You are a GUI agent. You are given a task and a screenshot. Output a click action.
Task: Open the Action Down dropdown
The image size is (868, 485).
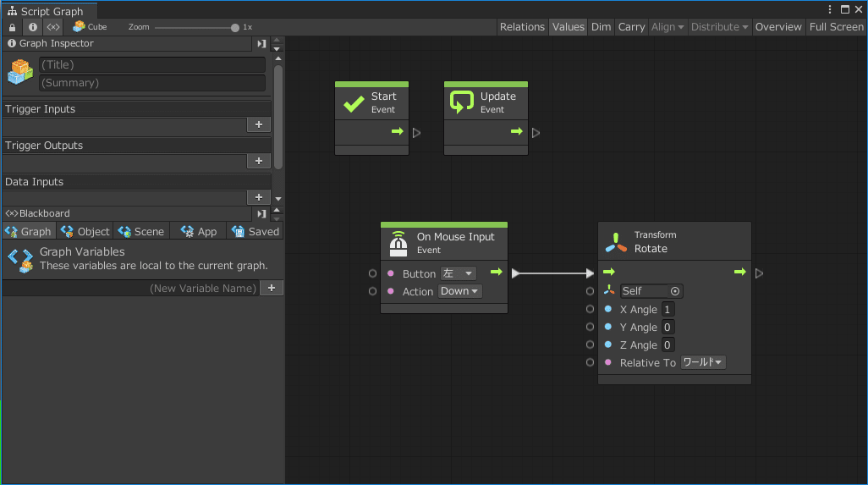pos(459,291)
